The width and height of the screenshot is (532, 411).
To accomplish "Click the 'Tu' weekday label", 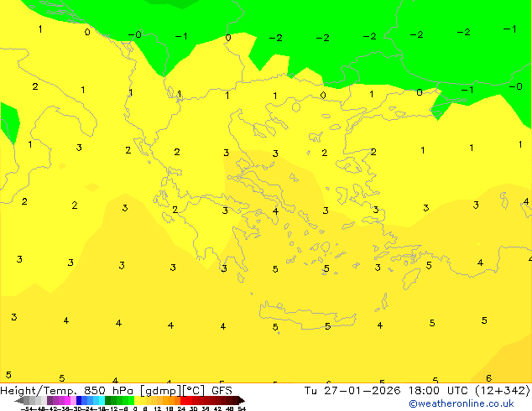I will pyautogui.click(x=310, y=391).
